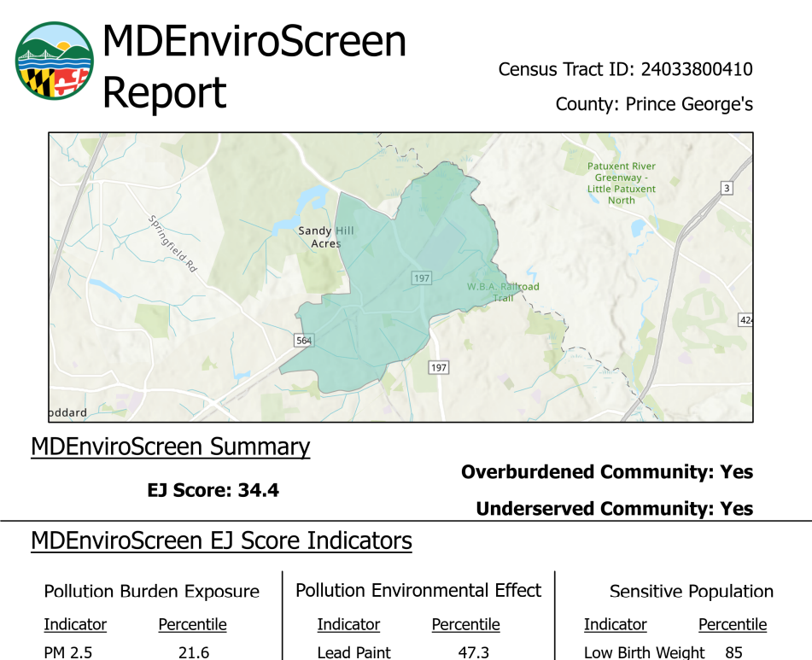Click Overburdened Community: Yes status
812x660 pixels.
pyautogui.click(x=606, y=472)
